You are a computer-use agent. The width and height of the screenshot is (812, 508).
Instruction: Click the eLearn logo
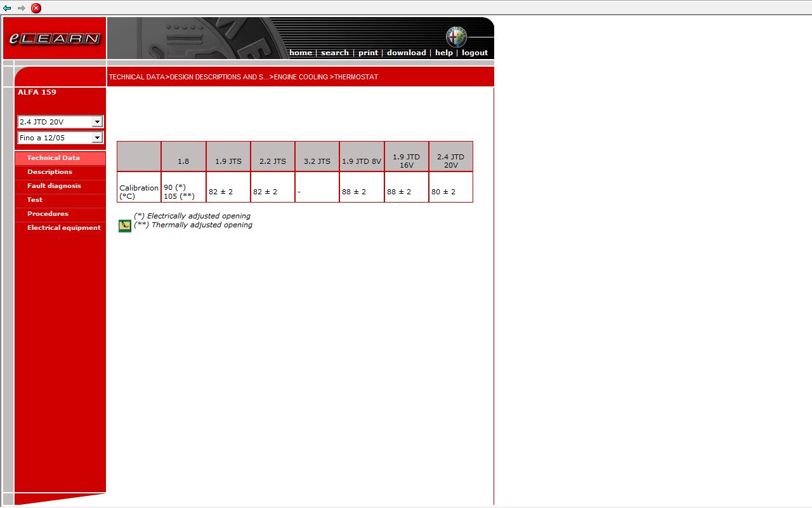pos(55,39)
